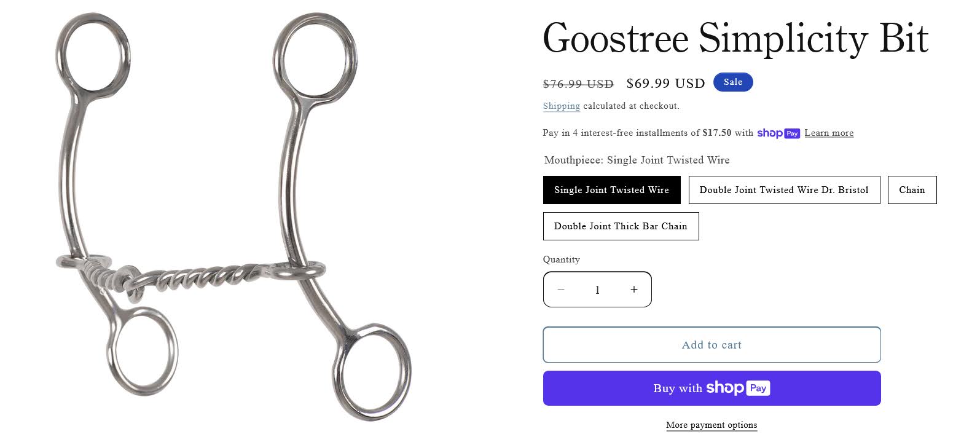Image resolution: width=980 pixels, height=434 pixels.
Task: Click Learn more about Shop Pay installments
Action: click(x=829, y=133)
